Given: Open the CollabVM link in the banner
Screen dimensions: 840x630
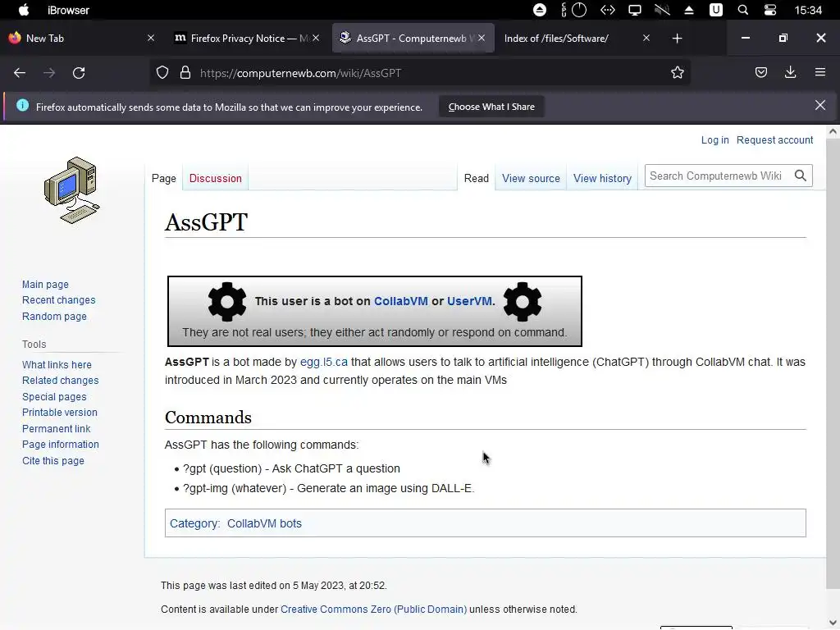Looking at the screenshot, I should tap(400, 301).
